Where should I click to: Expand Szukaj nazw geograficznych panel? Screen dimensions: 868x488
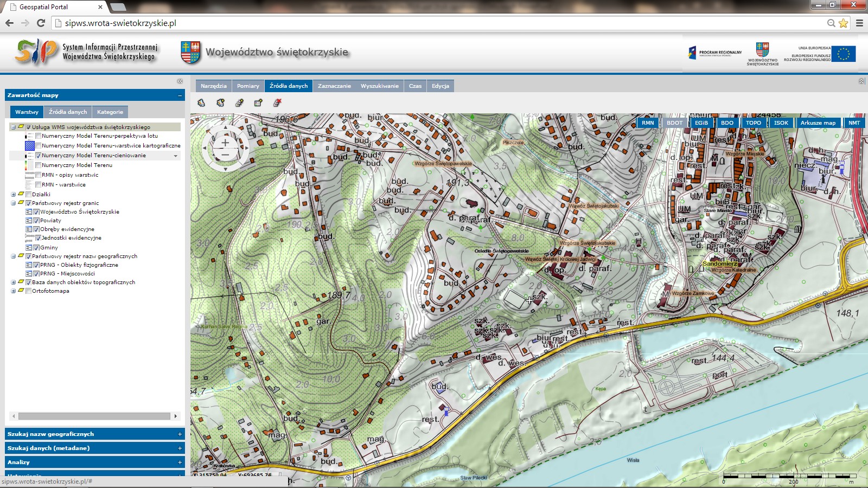point(180,434)
